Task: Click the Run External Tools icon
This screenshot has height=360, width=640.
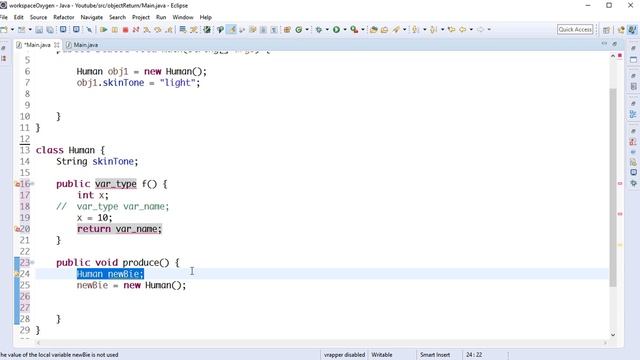Action: 354,29
